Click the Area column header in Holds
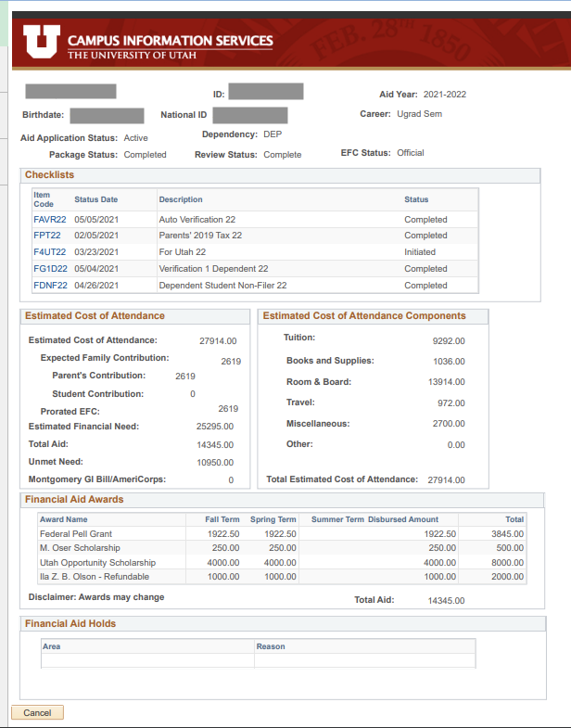This screenshot has height=728, width=571. click(52, 646)
